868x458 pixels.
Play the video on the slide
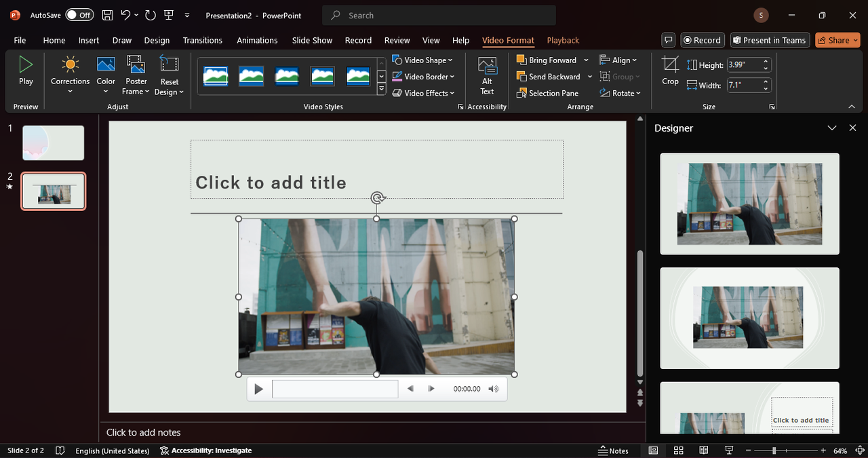[x=258, y=389]
